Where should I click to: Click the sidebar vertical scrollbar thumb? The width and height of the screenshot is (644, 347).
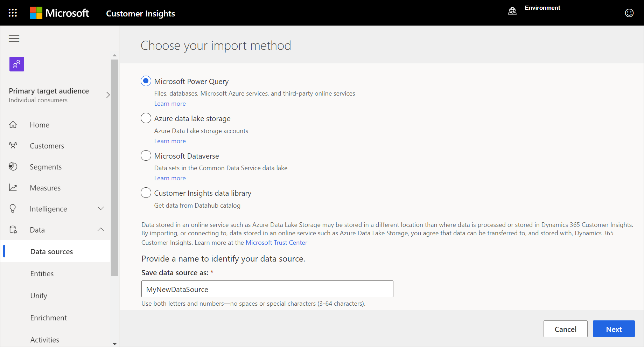114,168
